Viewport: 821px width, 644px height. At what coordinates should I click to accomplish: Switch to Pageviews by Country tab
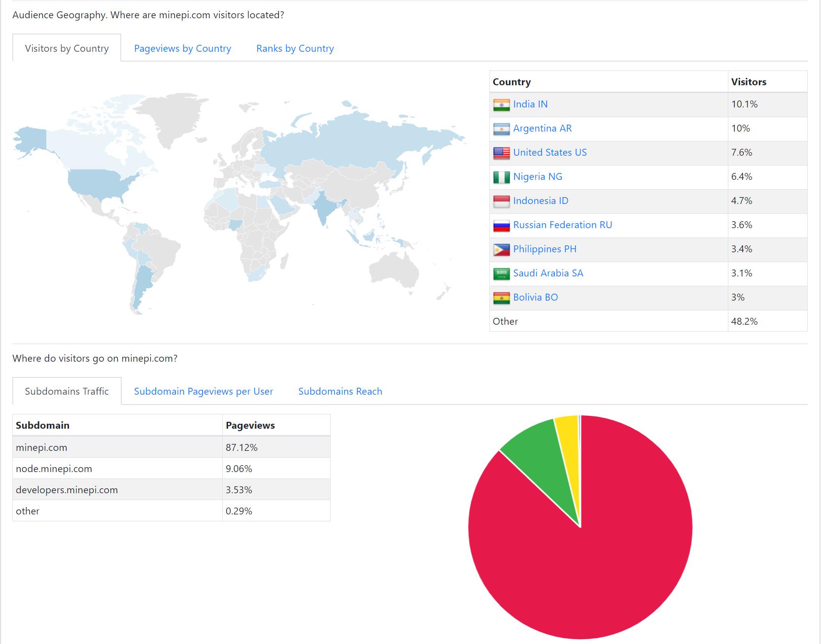[182, 48]
